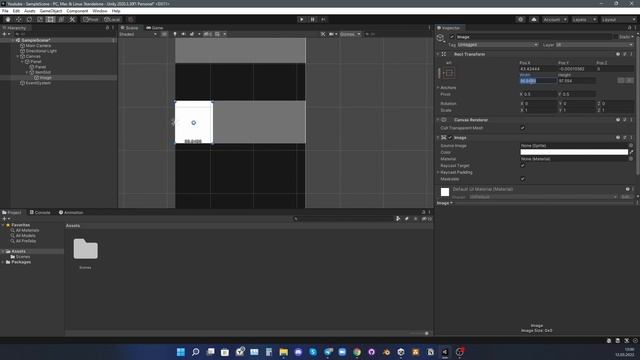Expand the Anchors section
640x360 pixels.
(438, 87)
